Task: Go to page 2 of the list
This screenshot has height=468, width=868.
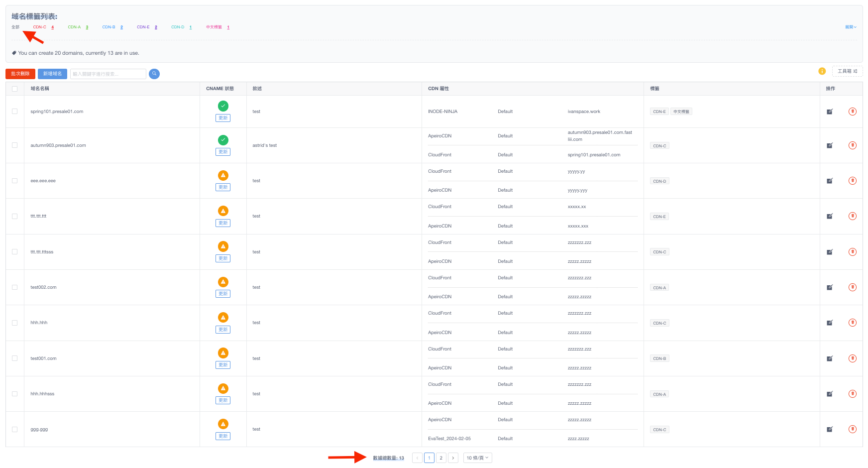Action: pyautogui.click(x=441, y=458)
